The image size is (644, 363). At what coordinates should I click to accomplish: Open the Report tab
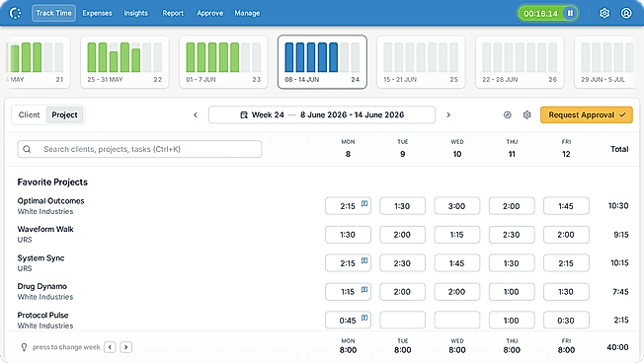point(173,13)
